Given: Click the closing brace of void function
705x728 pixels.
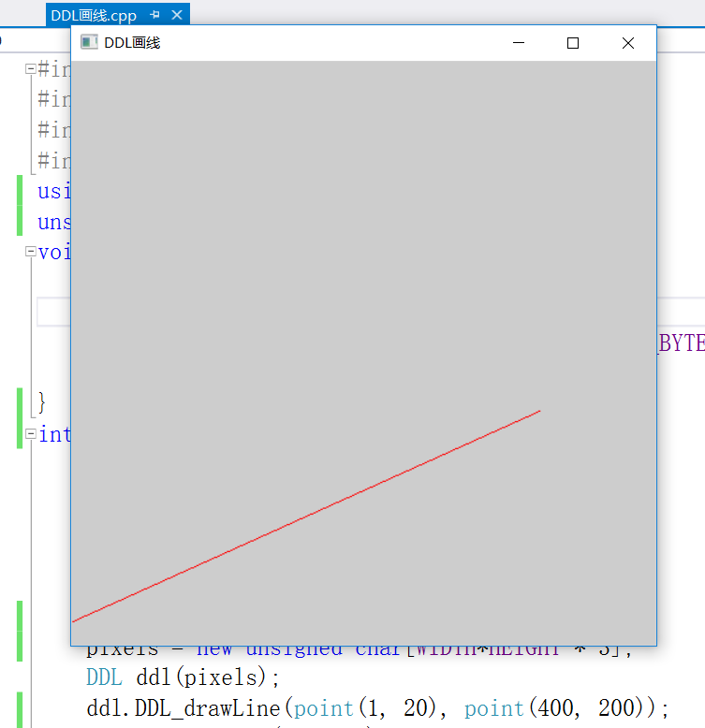Looking at the screenshot, I should coord(42,402).
